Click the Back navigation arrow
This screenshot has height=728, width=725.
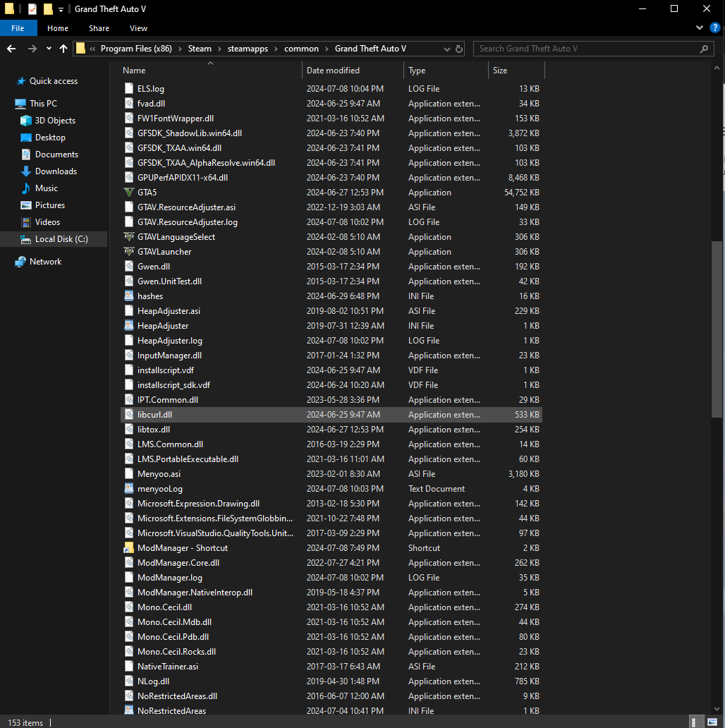pos(11,49)
